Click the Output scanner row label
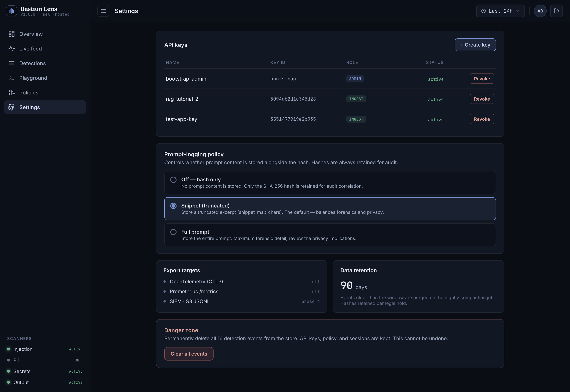The width and height of the screenshot is (570, 392). click(21, 382)
